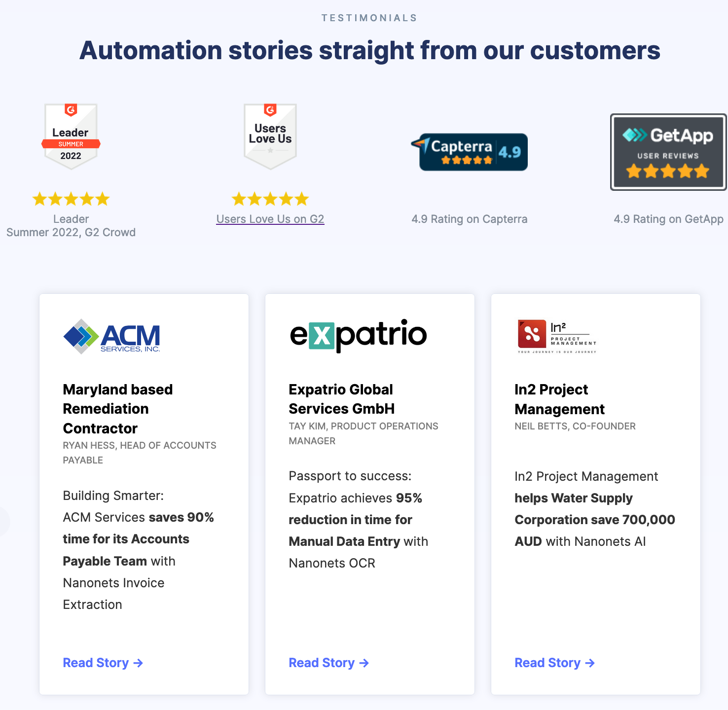Read the ACM Services customer story
The height and width of the screenshot is (710, 728).
(97, 663)
